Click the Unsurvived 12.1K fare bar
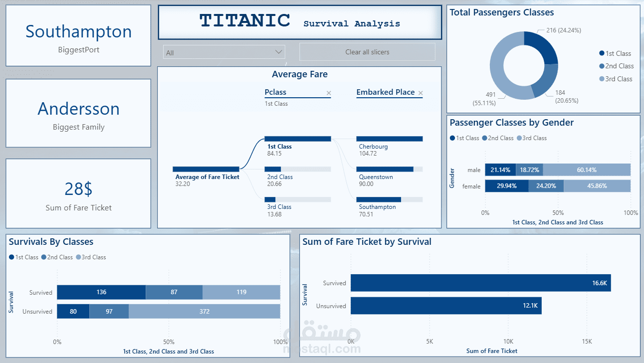 coord(446,306)
